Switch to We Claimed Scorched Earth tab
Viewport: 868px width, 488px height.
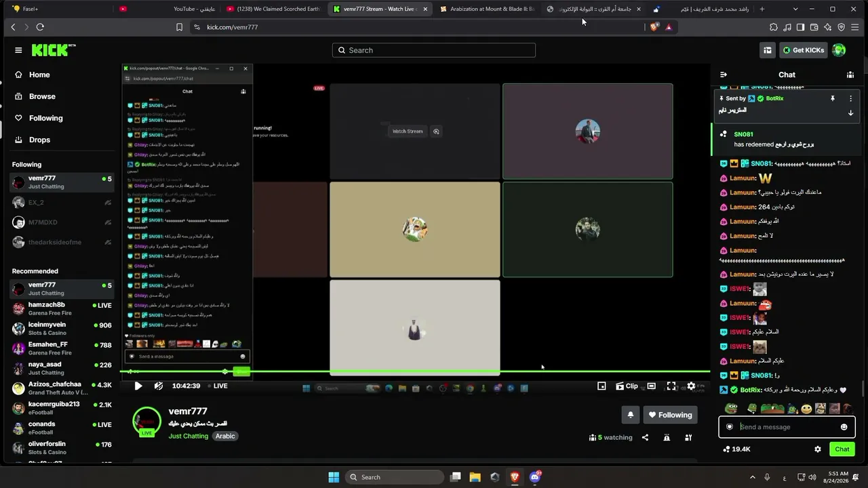tap(273, 9)
